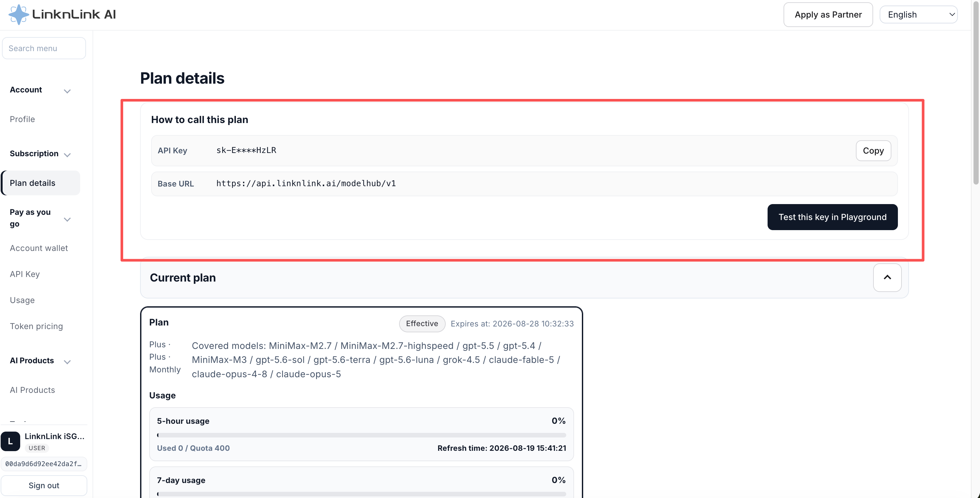Open Account wallet page
Viewport: 980px width, 498px height.
[x=39, y=248]
